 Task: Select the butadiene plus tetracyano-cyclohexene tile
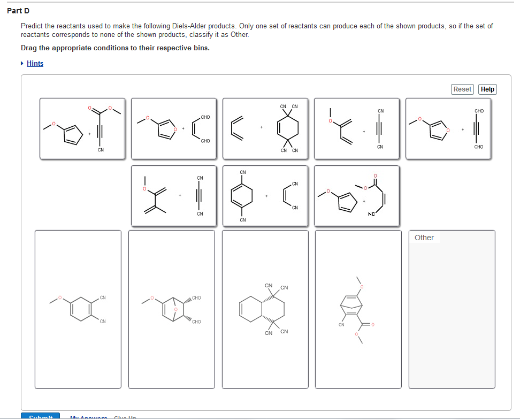coord(265,128)
